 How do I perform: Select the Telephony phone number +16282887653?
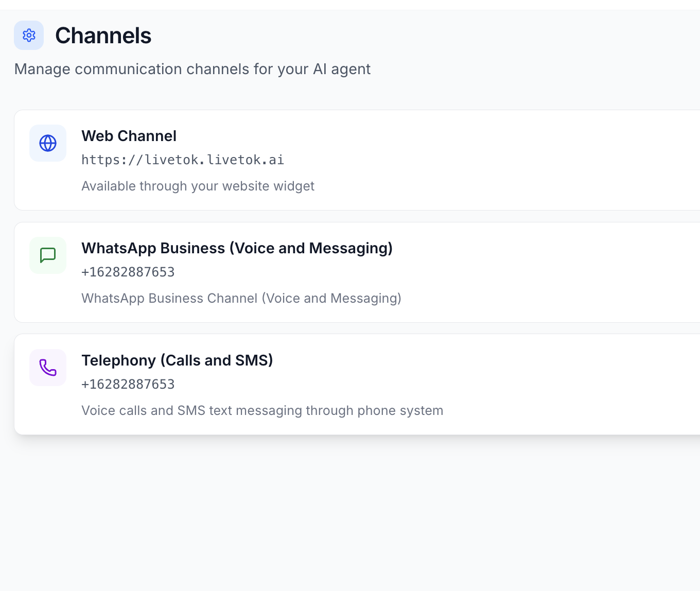coord(128,384)
